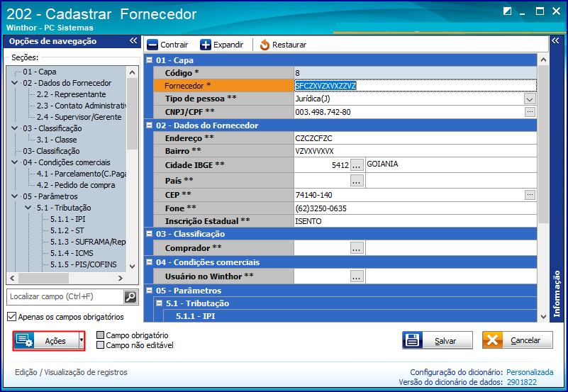Viewport: 568px width, 392px height.
Task: Select 4.1 - Parcelamento tree item
Action: [x=81, y=174]
